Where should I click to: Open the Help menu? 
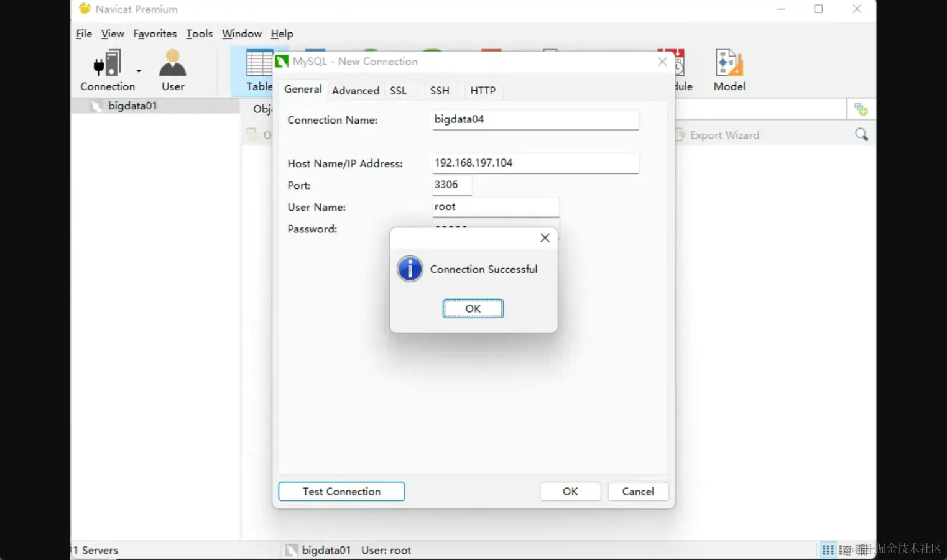point(282,34)
